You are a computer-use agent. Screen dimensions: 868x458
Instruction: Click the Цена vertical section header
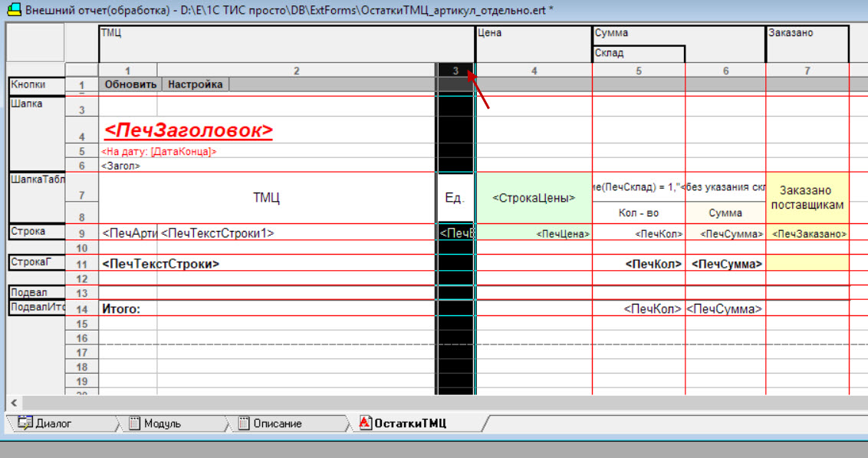click(x=534, y=44)
